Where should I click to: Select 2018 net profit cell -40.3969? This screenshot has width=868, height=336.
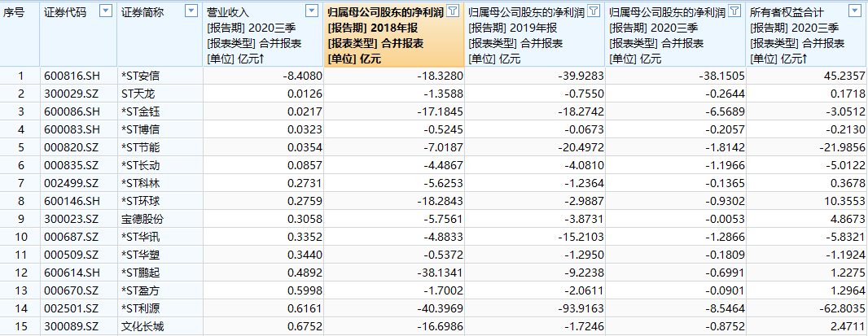[x=394, y=309]
